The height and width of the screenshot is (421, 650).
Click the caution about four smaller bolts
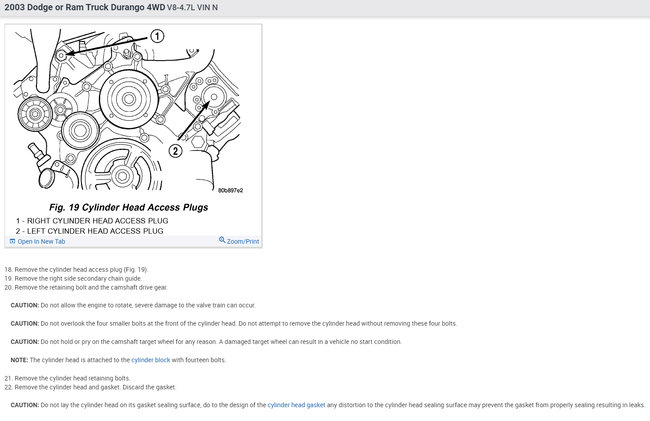tap(234, 324)
